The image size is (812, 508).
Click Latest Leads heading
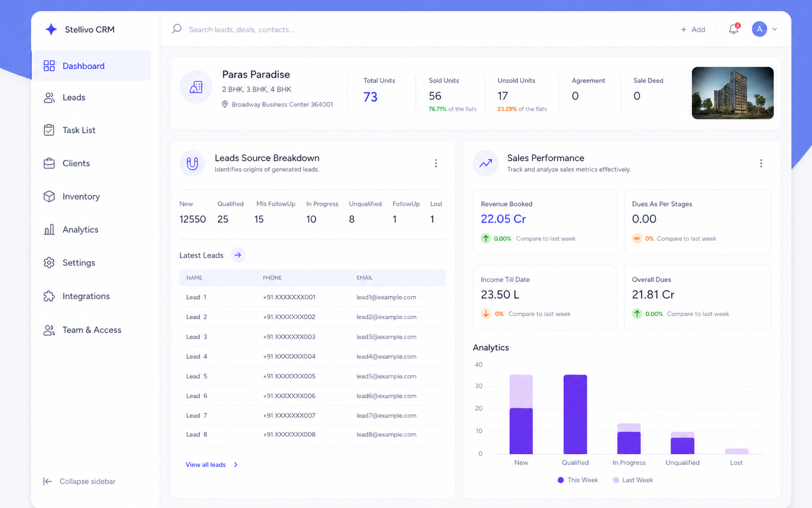(x=201, y=255)
